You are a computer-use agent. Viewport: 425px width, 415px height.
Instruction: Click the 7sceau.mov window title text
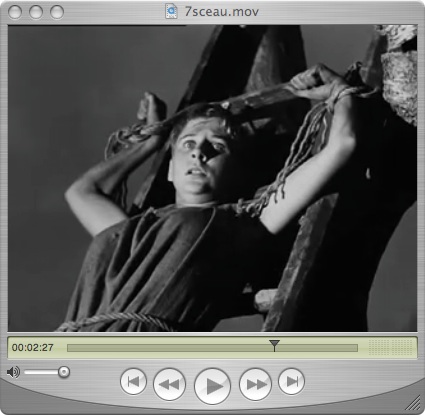tap(222, 12)
